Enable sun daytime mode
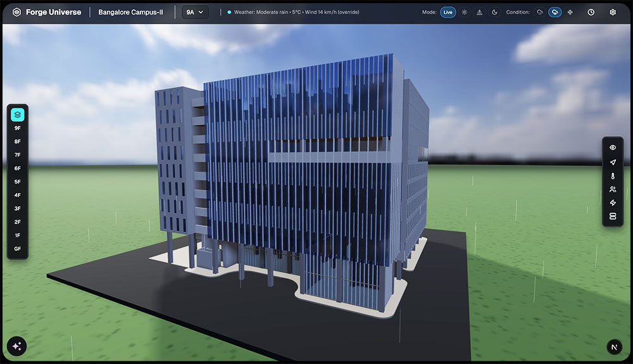This screenshot has height=364, width=633. coord(465,12)
